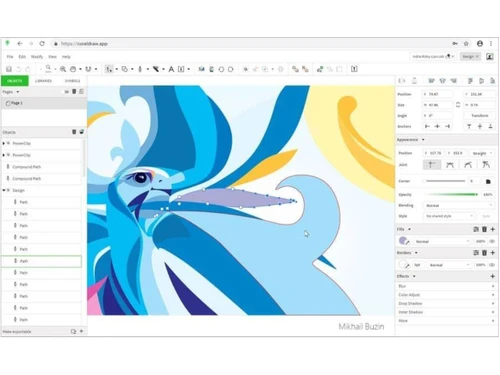Toggle border visibility eye icon
This screenshot has height=375, width=500.
pos(492,265)
